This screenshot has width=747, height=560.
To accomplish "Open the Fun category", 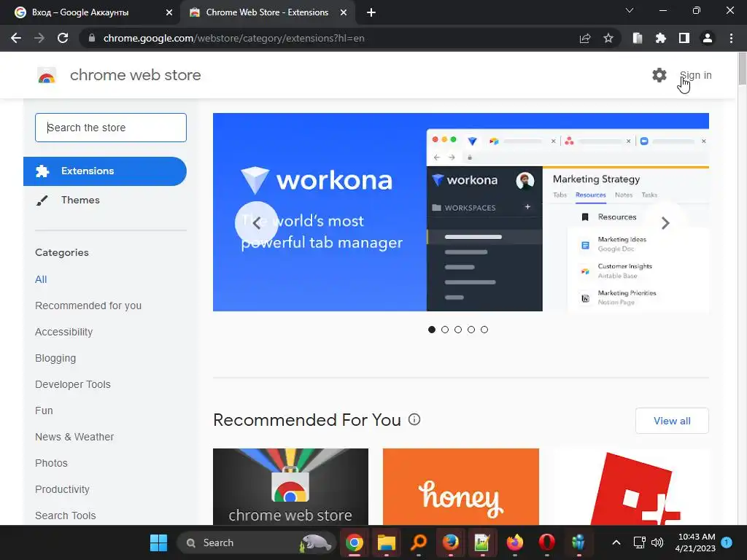I will pyautogui.click(x=44, y=411).
